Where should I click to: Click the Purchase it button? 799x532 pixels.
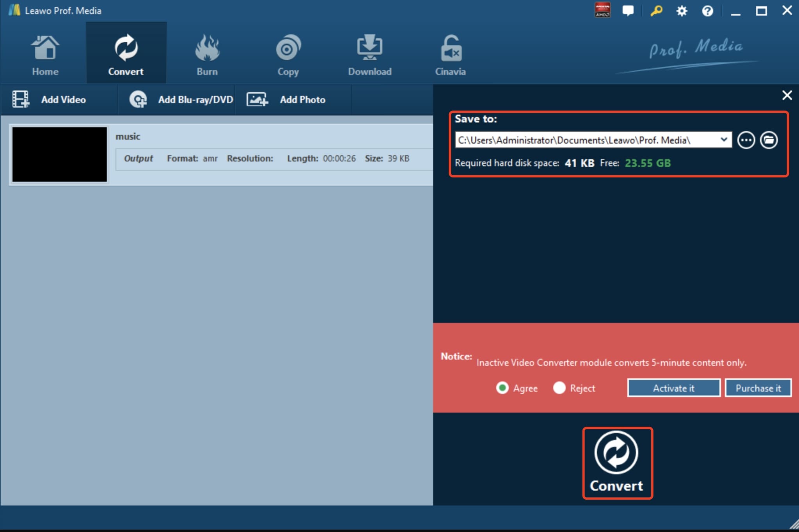(x=758, y=388)
